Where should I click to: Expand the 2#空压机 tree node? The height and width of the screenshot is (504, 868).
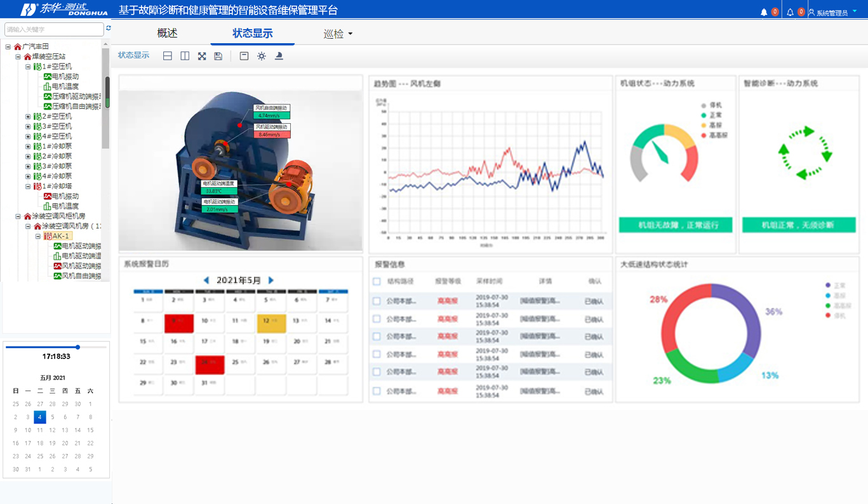tap(28, 116)
